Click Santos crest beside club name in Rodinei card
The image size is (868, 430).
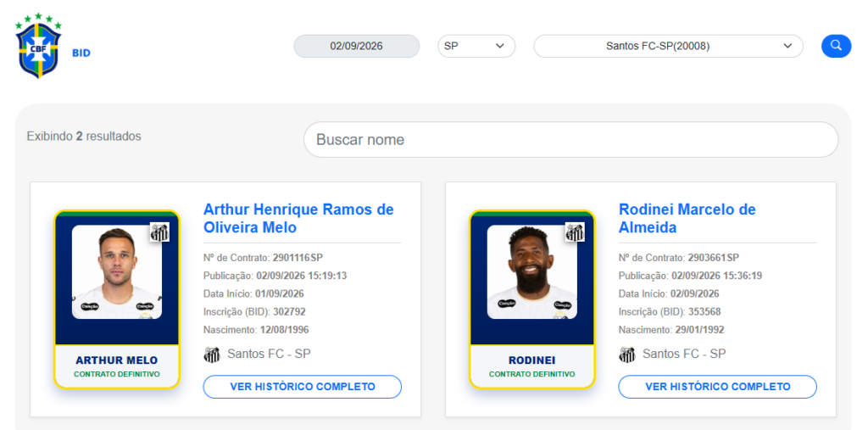point(627,355)
